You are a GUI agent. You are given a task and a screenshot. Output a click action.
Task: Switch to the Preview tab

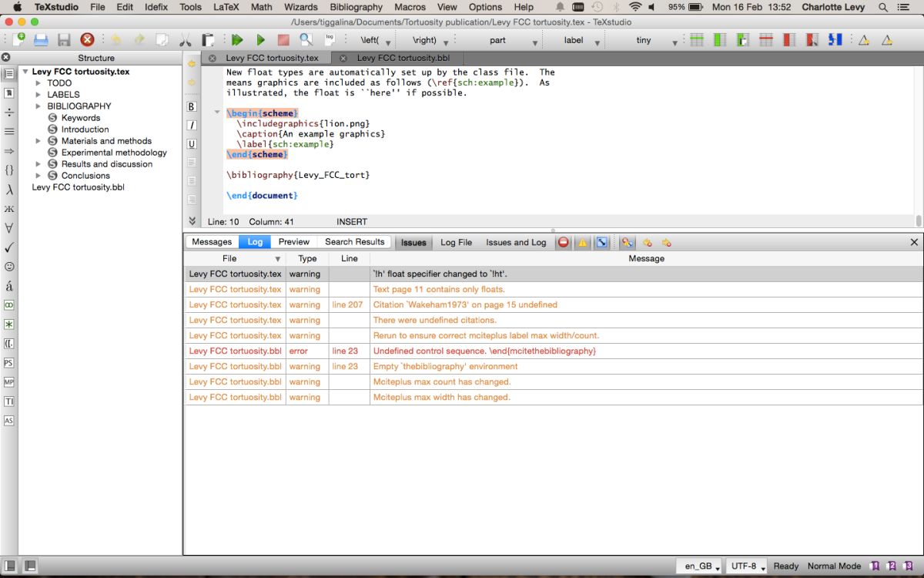click(x=294, y=242)
